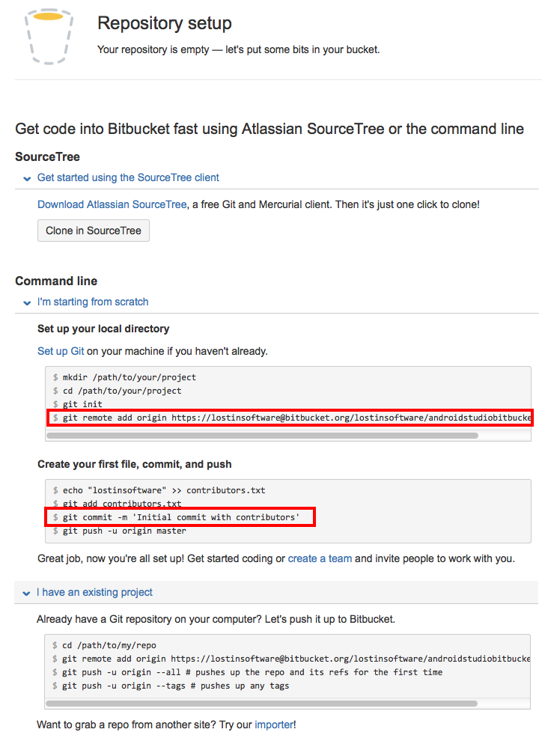542x756 pixels.
Task: Click "I have an existing project" heading
Action: [x=94, y=592]
